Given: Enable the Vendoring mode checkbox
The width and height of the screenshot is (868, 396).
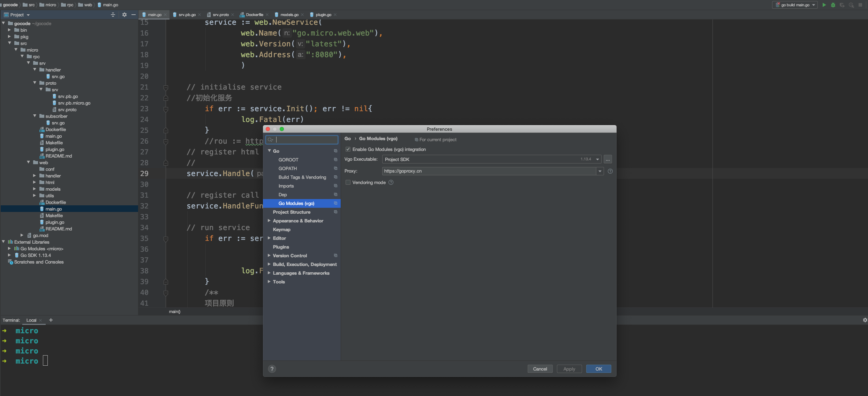Looking at the screenshot, I should (x=348, y=182).
